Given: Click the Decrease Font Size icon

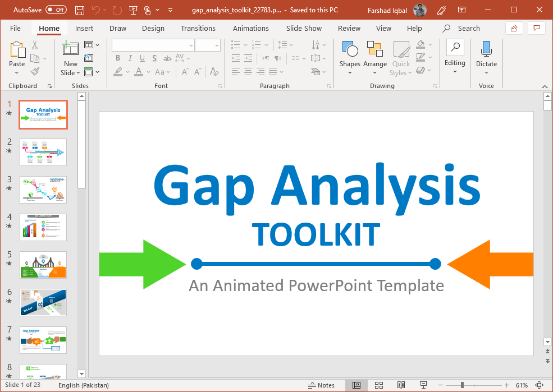Looking at the screenshot, I should coord(198,71).
